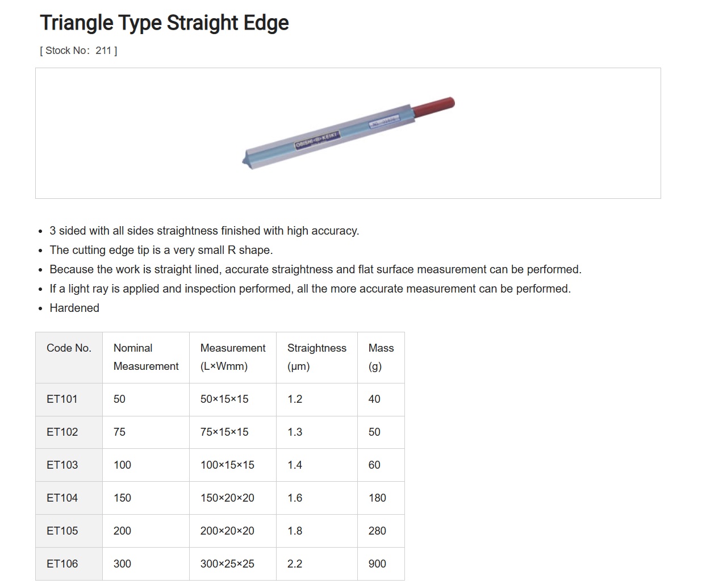Click the Straightness (µm) column header
Image resolution: width=706 pixels, height=588 pixels.
(317, 357)
